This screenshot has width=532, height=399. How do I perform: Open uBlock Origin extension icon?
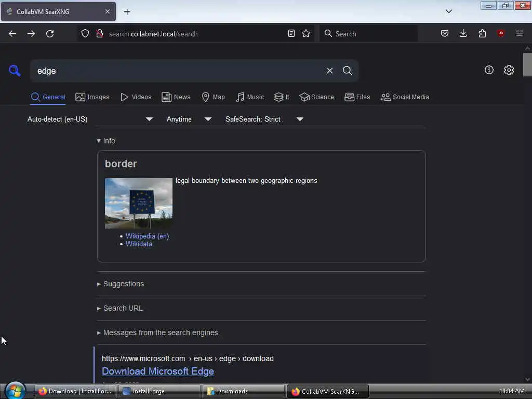500,33
